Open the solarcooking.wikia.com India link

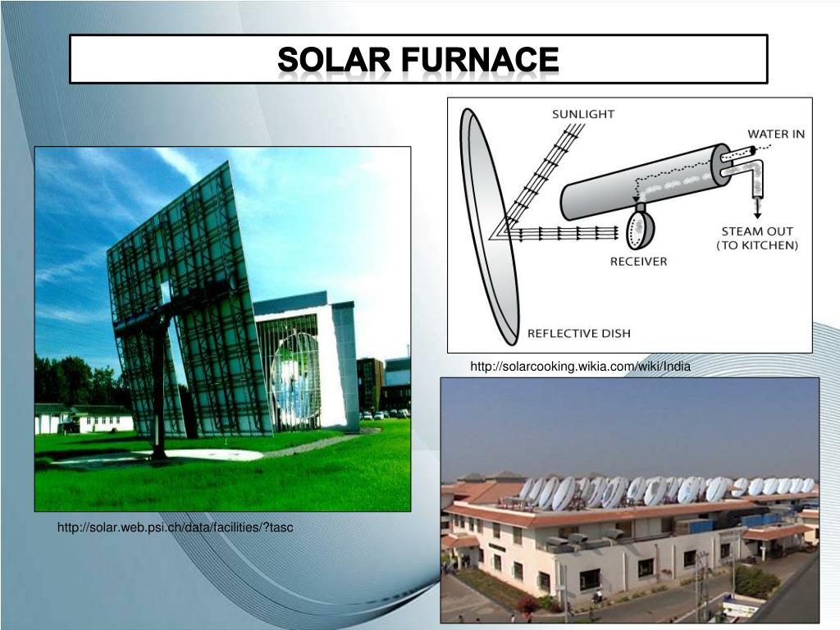[x=580, y=367]
